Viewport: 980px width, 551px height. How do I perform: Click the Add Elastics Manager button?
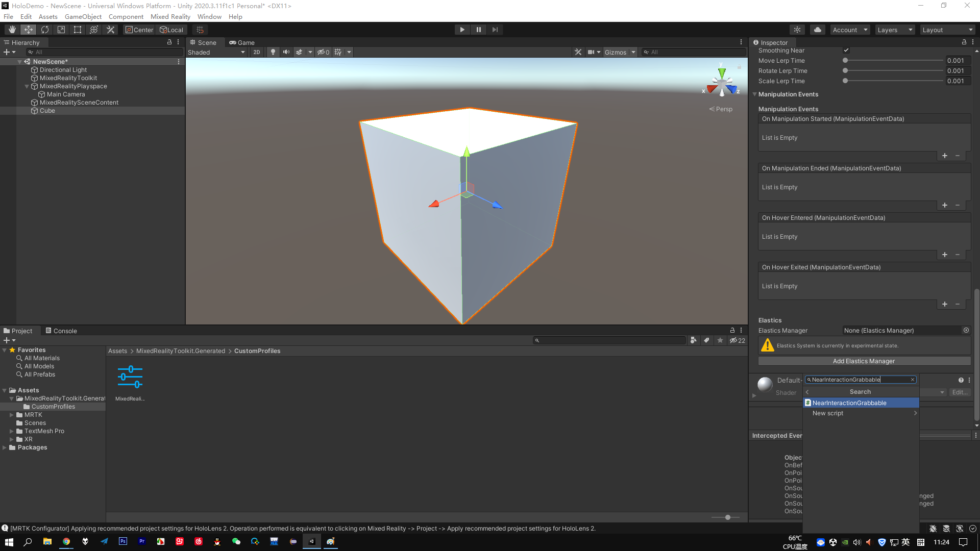click(864, 361)
